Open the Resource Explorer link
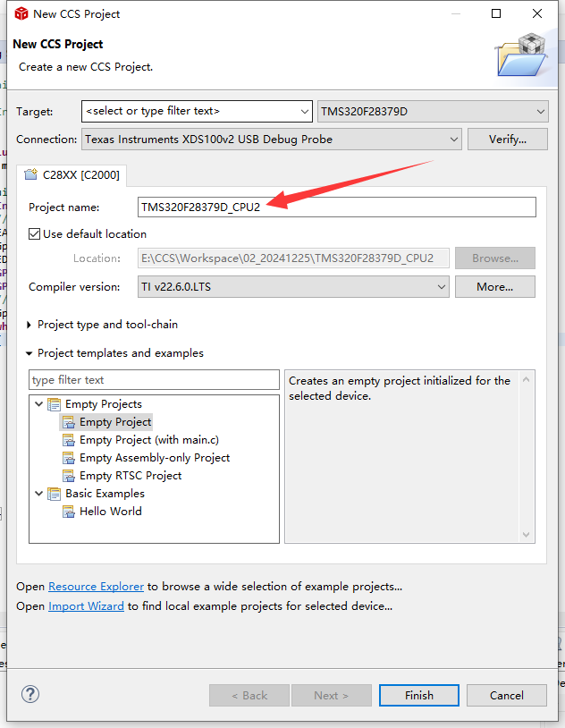This screenshot has height=728, width=565. tap(96, 587)
